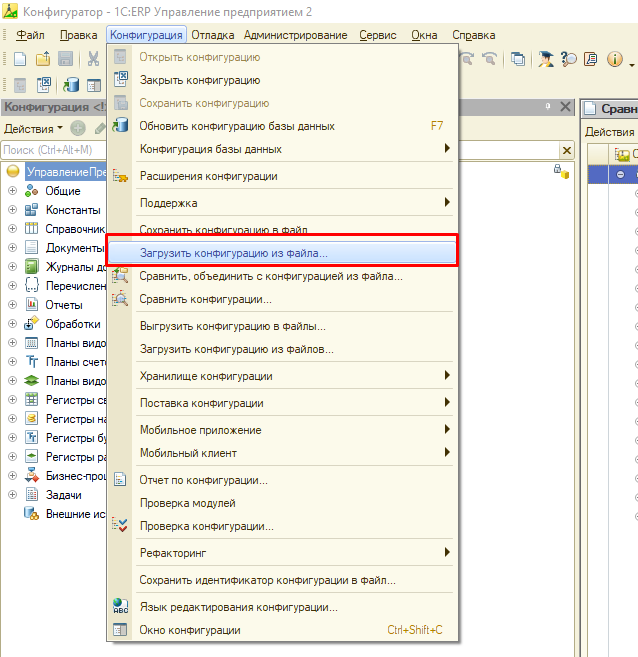Choose Язык редактирования конфигурации
Viewport: 638px width, 657px height.
282,607
